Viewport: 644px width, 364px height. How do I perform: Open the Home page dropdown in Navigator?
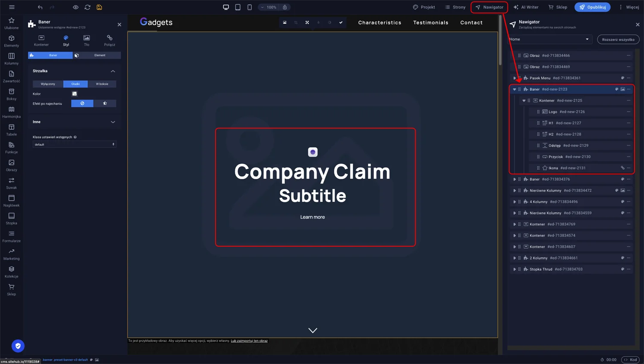click(550, 39)
